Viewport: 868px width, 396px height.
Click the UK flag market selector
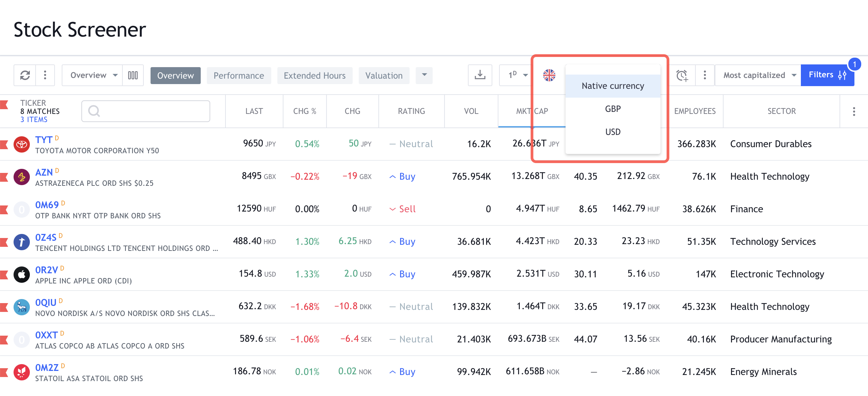click(x=549, y=75)
